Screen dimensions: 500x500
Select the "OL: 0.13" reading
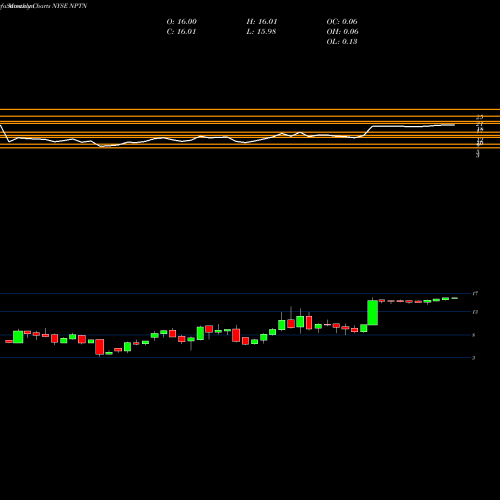pyautogui.click(x=342, y=42)
